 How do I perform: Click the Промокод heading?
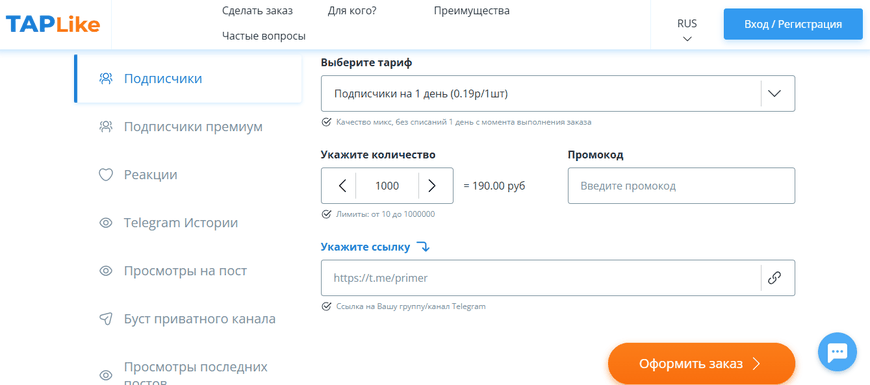[x=596, y=155]
